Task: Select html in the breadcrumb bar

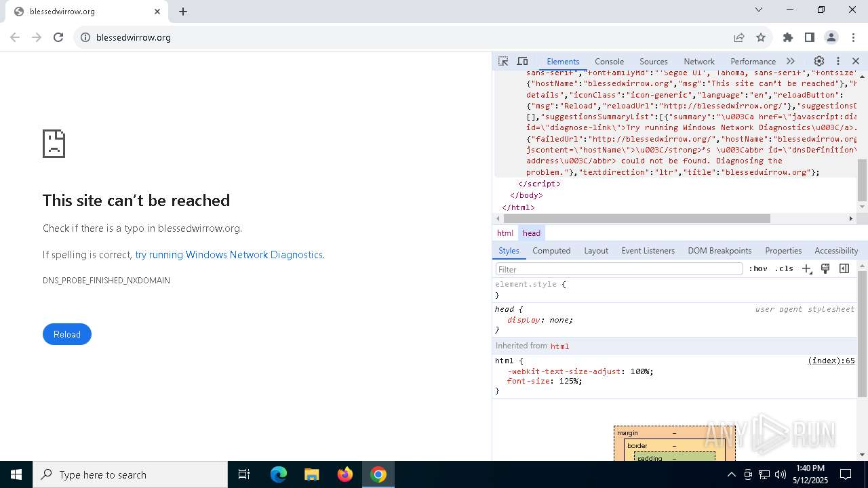Action: [x=505, y=232]
